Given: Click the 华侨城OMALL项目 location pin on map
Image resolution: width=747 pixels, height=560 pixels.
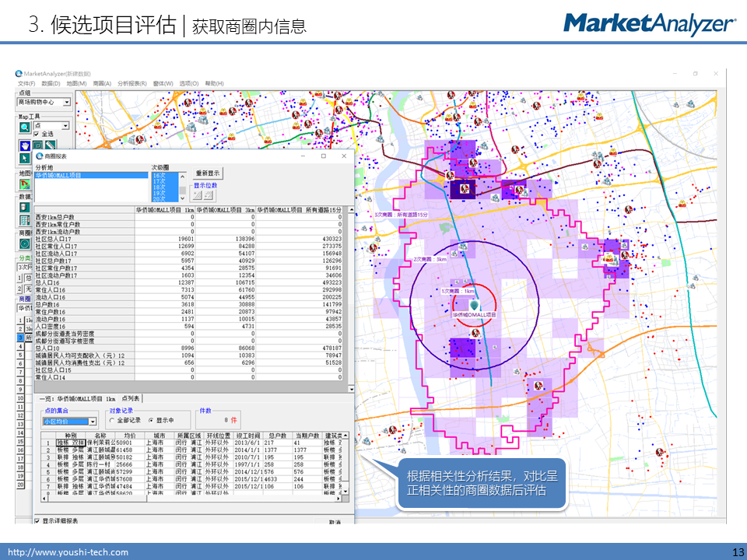Looking at the screenshot, I should (474, 305).
